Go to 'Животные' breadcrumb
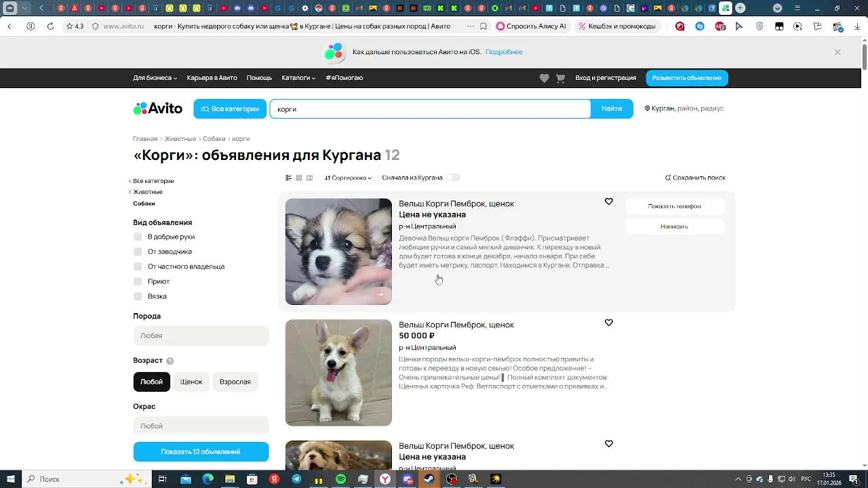The height and width of the screenshot is (488, 868). coord(180,139)
